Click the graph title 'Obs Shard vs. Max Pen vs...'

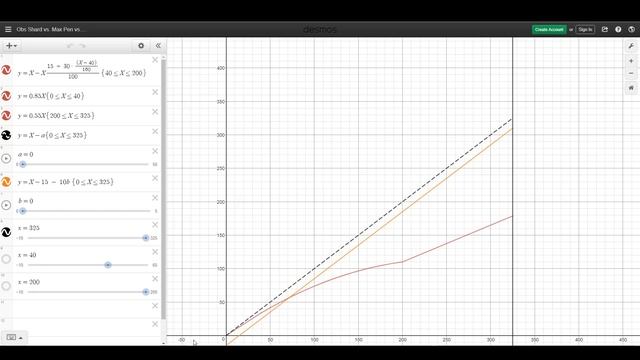[50, 29]
